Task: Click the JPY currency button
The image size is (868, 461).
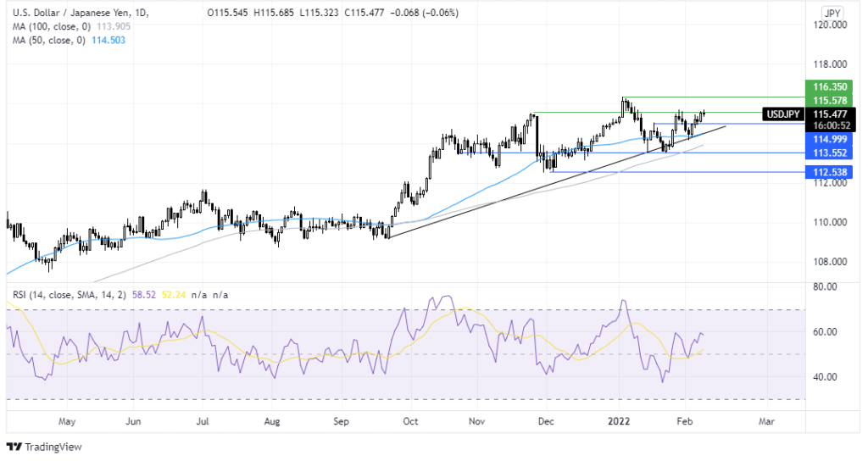Action: pos(832,13)
